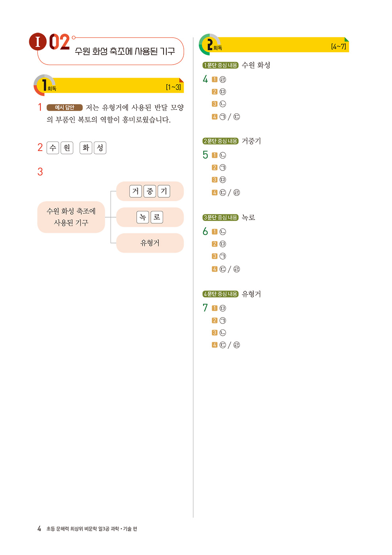This screenshot has height=555, width=392.
Task: Select the 4문단 중심 내용 green badge
Action: click(221, 294)
